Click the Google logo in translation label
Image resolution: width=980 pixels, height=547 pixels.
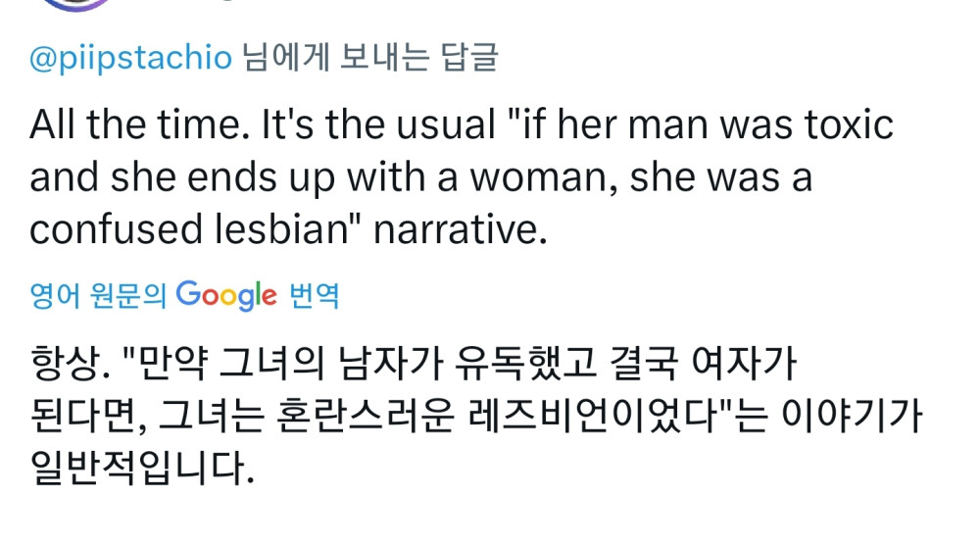click(x=226, y=295)
